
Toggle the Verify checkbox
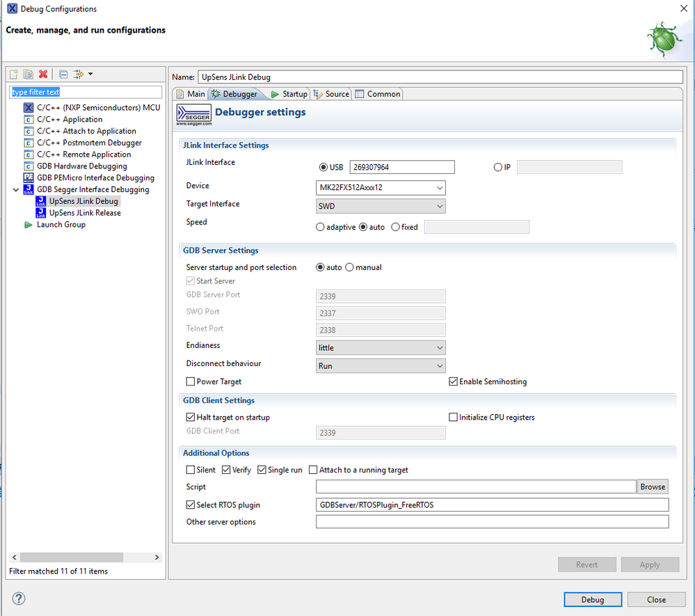pyautogui.click(x=226, y=470)
